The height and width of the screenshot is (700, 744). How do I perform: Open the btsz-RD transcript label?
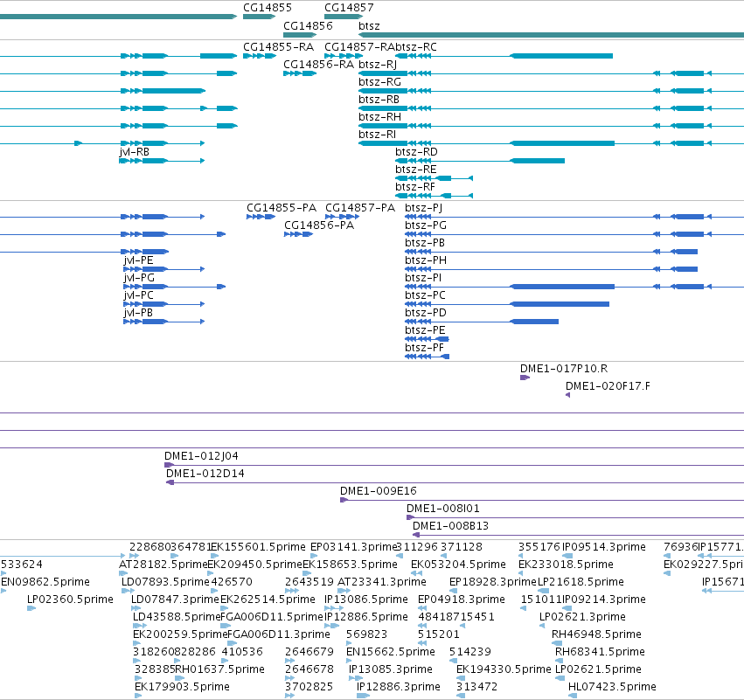(416, 152)
